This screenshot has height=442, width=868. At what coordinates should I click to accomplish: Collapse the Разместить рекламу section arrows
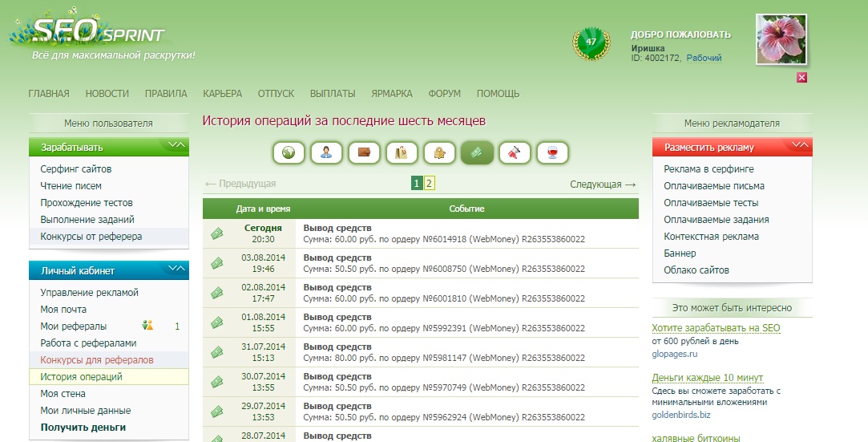(800, 145)
